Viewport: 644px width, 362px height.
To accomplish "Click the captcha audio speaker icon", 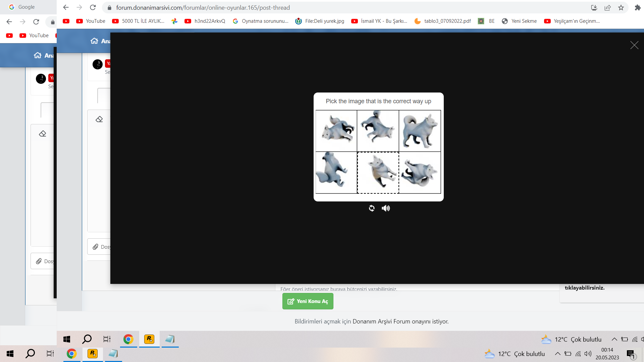I will point(386,208).
